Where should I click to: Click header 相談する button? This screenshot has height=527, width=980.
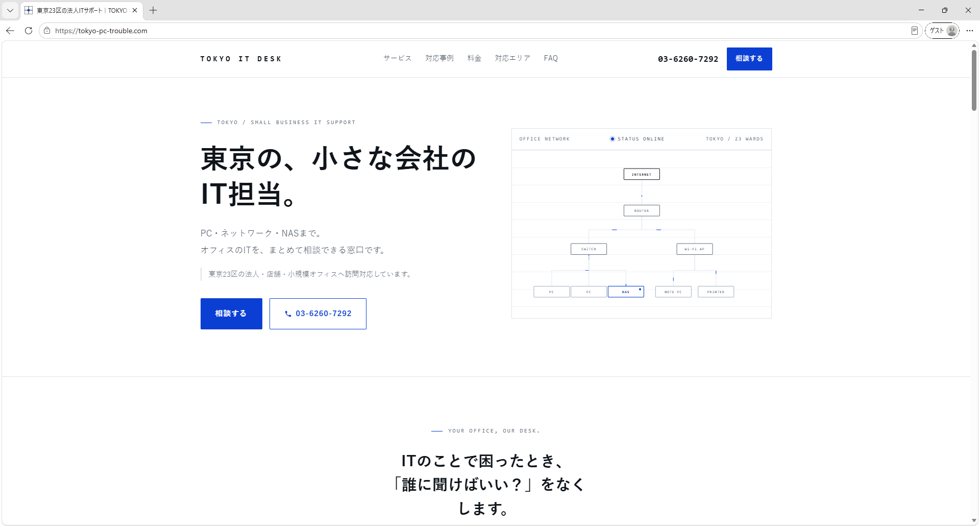click(749, 59)
